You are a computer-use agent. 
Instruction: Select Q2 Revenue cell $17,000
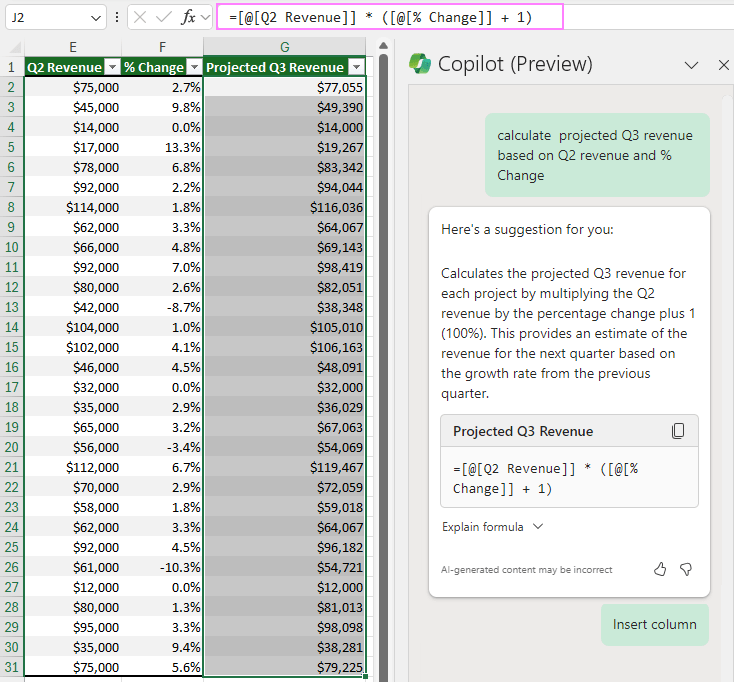tap(73, 147)
